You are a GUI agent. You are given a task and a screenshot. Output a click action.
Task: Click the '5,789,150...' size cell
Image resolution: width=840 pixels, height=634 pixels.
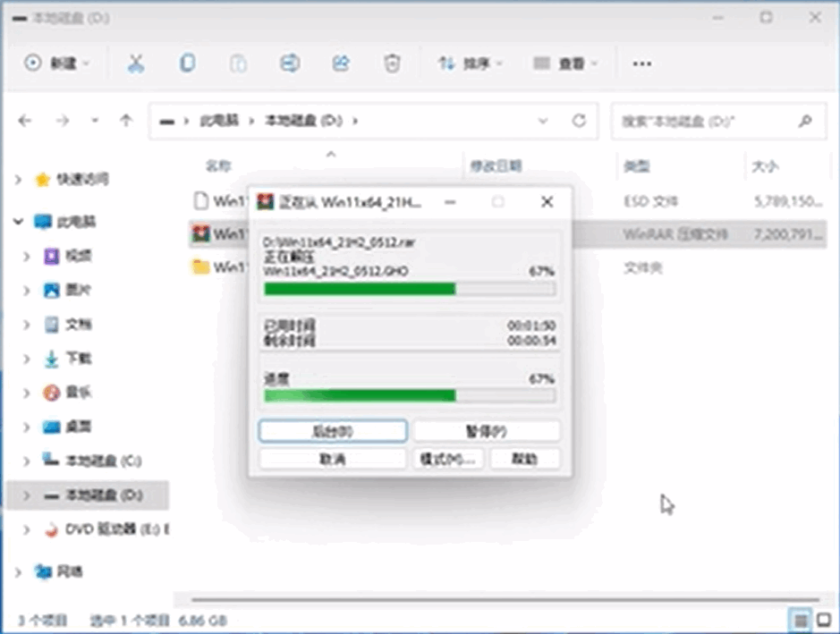[787, 201]
